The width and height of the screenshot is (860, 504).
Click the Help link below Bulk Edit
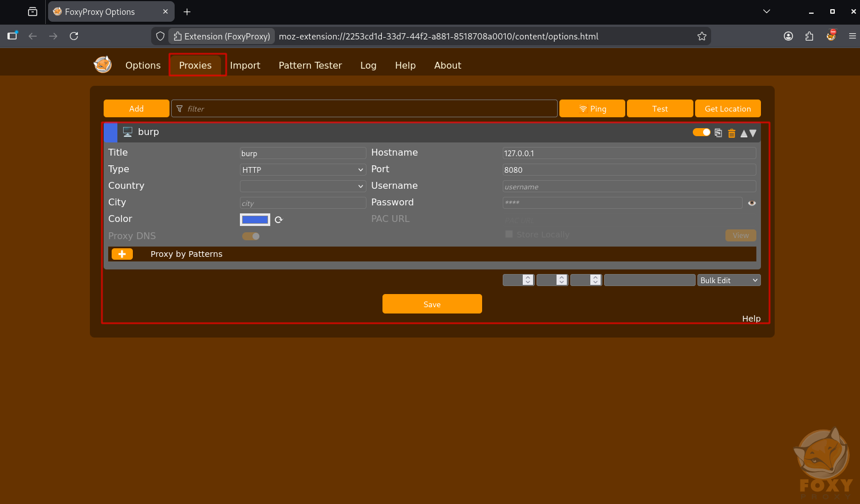[751, 319]
